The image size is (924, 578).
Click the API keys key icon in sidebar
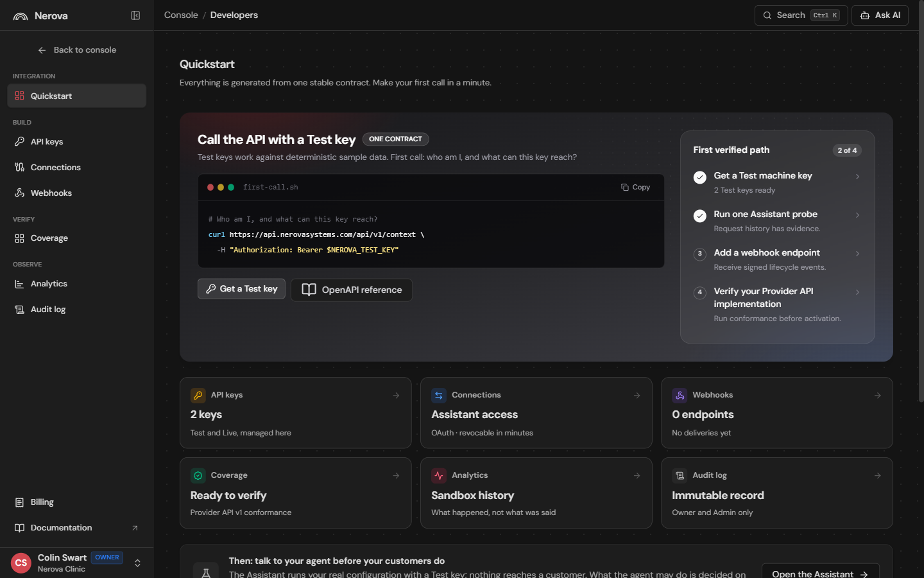(x=19, y=141)
